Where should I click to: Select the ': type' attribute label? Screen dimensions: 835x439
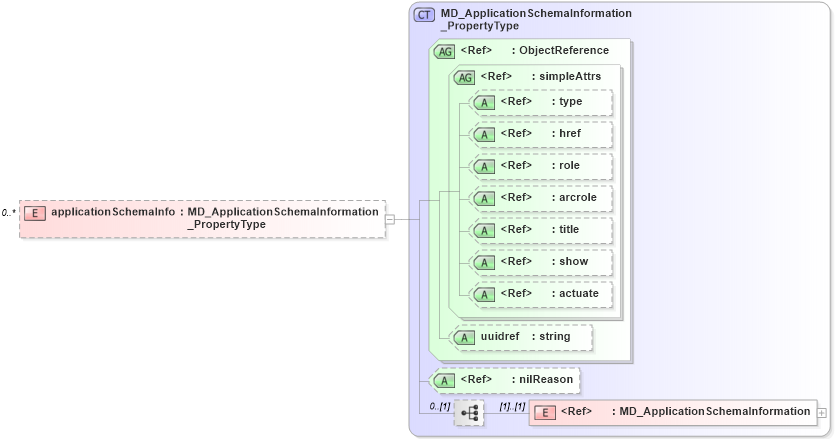567,101
